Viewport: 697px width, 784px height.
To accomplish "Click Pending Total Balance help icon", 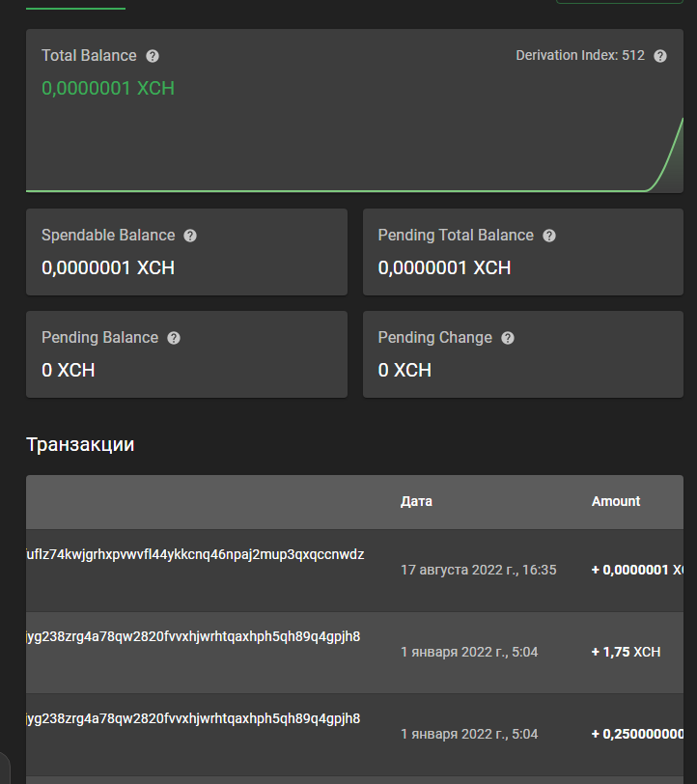I will point(549,236).
